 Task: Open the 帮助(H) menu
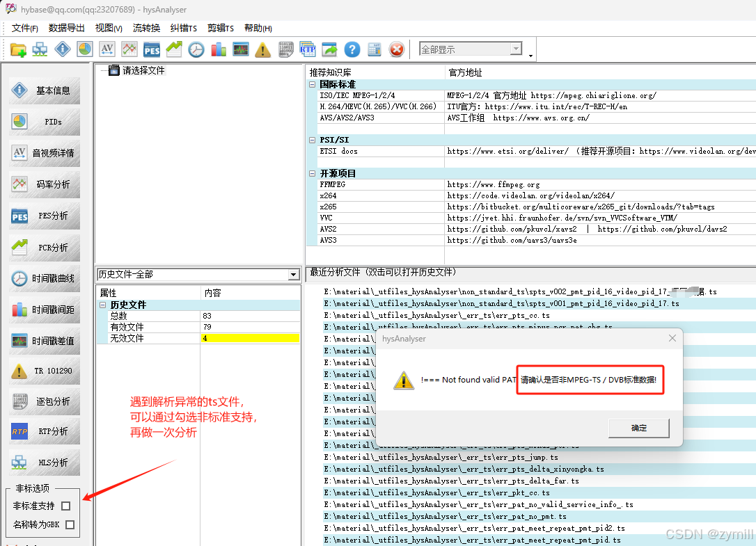(x=258, y=28)
